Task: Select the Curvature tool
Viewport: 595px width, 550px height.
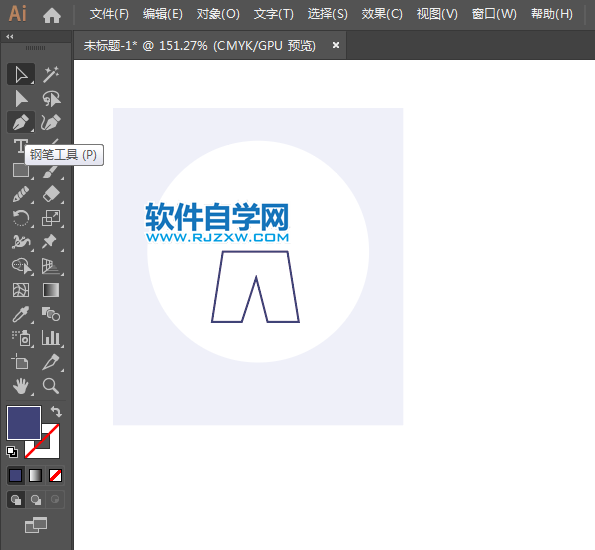Action: point(51,122)
